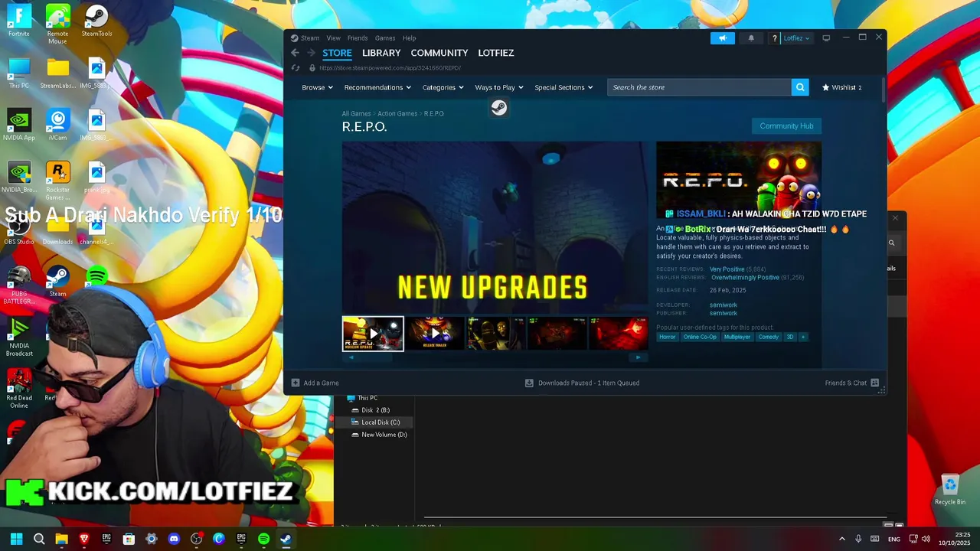Reload the store page with refresh icon
980x551 pixels.
[296, 68]
